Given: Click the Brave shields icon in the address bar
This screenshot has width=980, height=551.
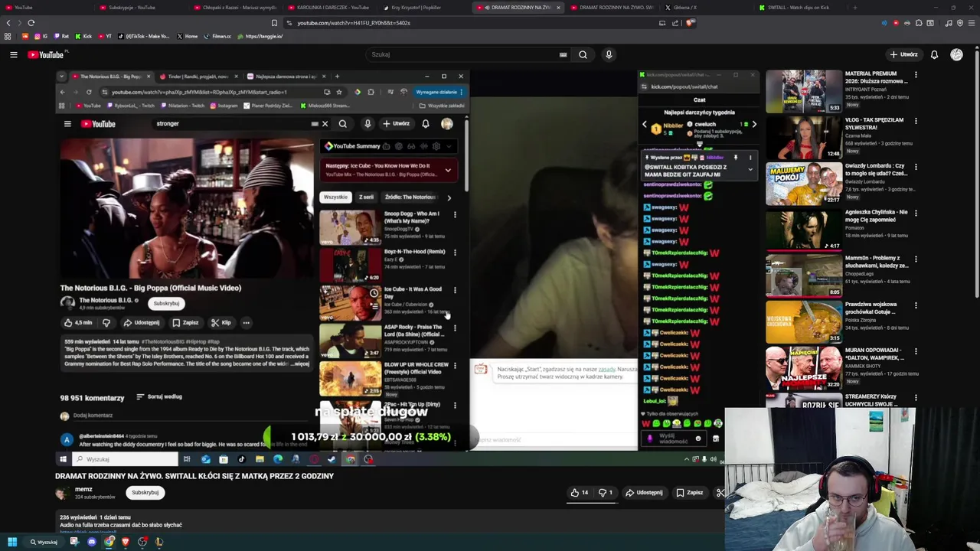Looking at the screenshot, I should pyautogui.click(x=691, y=23).
